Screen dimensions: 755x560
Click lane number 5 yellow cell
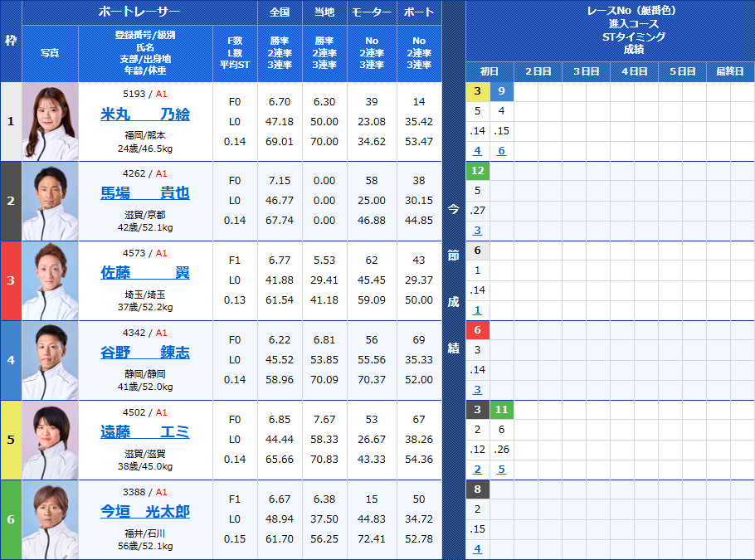tap(11, 440)
